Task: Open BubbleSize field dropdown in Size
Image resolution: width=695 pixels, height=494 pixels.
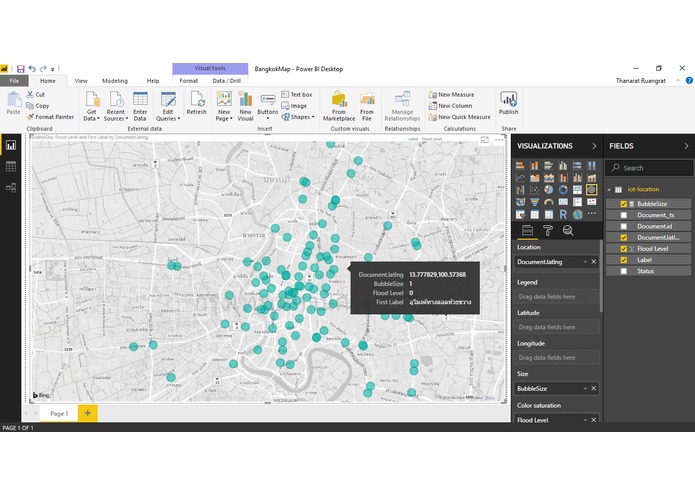Action: point(585,389)
